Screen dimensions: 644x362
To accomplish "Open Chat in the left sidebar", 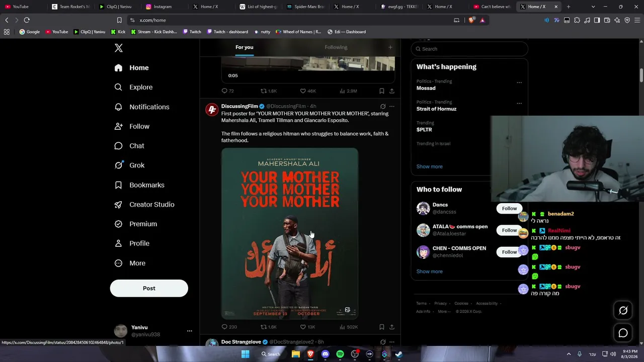I will coord(129,146).
